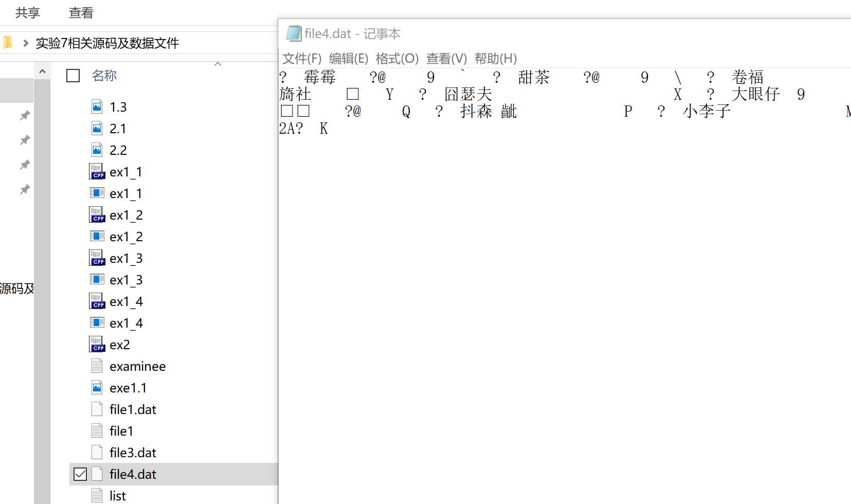Viewport: 851px width, 504px height.
Task: Select the CPP source icon of ex1_1
Action: (97, 172)
